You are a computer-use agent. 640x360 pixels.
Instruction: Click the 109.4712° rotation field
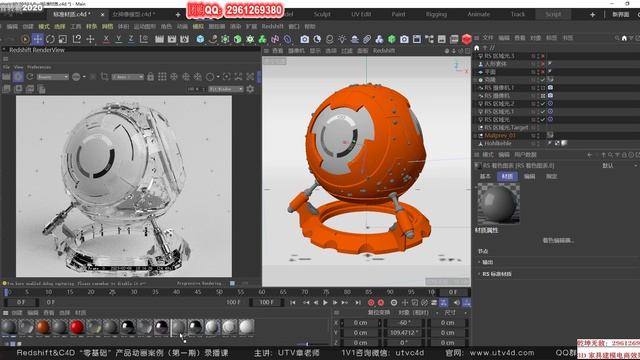coord(403,333)
